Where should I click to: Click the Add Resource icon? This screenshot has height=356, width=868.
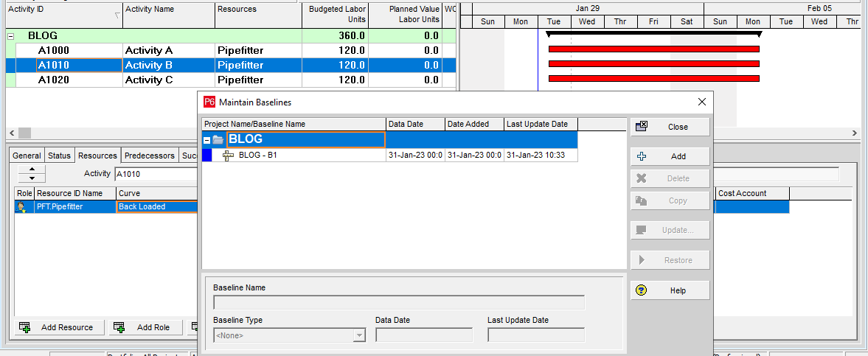click(x=24, y=327)
